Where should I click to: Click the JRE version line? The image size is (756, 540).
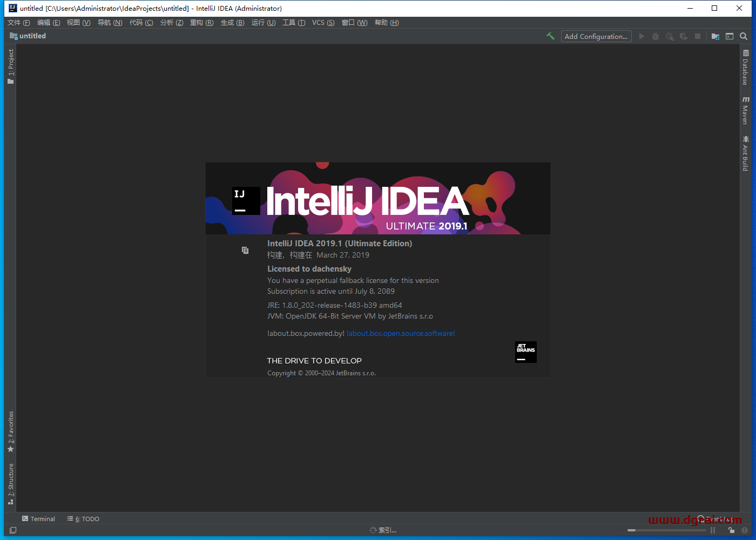tap(335, 305)
